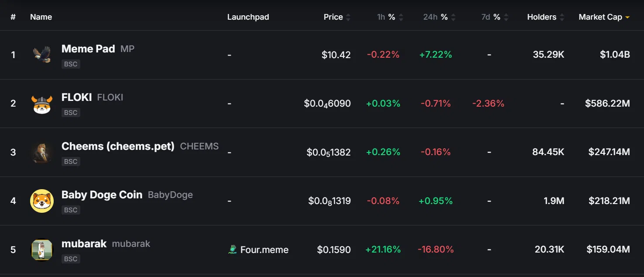This screenshot has width=644, height=277.
Task: Click the Baby Doge Coin logo
Action: [x=42, y=201]
